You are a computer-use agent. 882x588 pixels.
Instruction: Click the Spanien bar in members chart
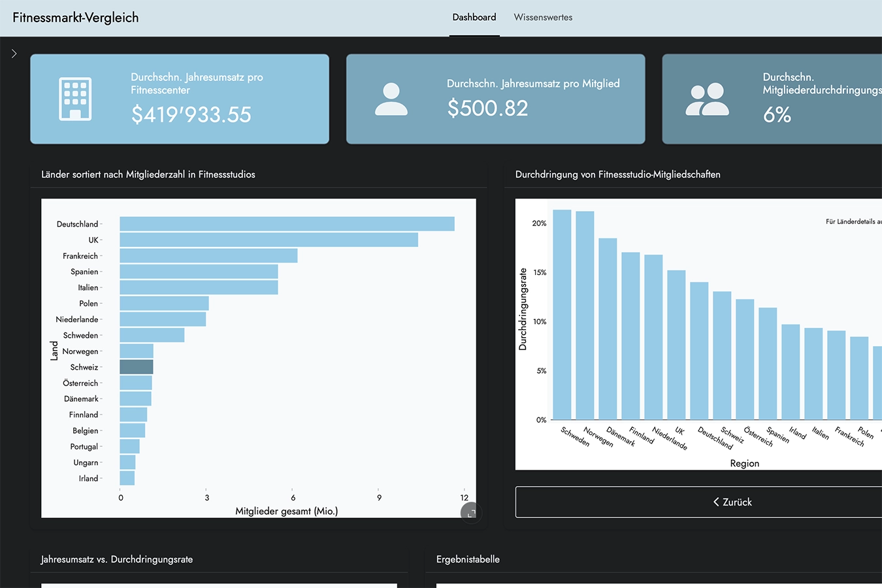(x=199, y=272)
